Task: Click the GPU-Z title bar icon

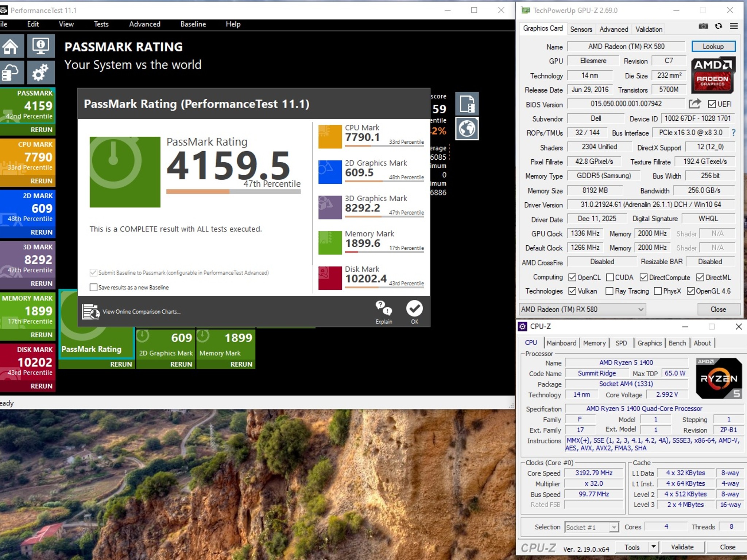Action: [526, 10]
